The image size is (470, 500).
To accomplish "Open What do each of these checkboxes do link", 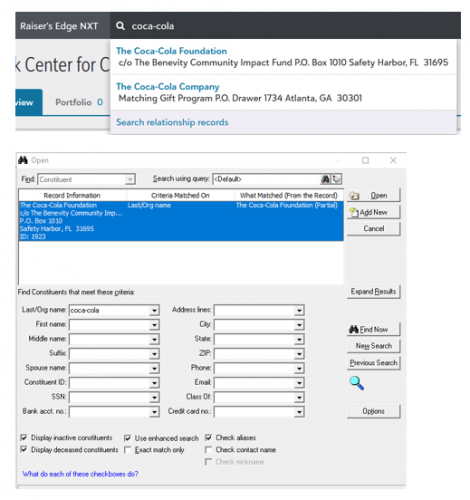I will (x=80, y=474).
